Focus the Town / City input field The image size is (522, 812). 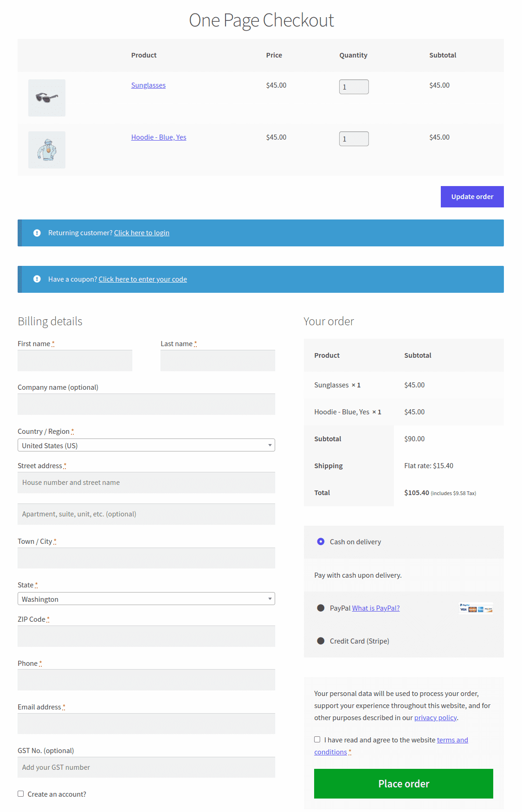(x=146, y=558)
